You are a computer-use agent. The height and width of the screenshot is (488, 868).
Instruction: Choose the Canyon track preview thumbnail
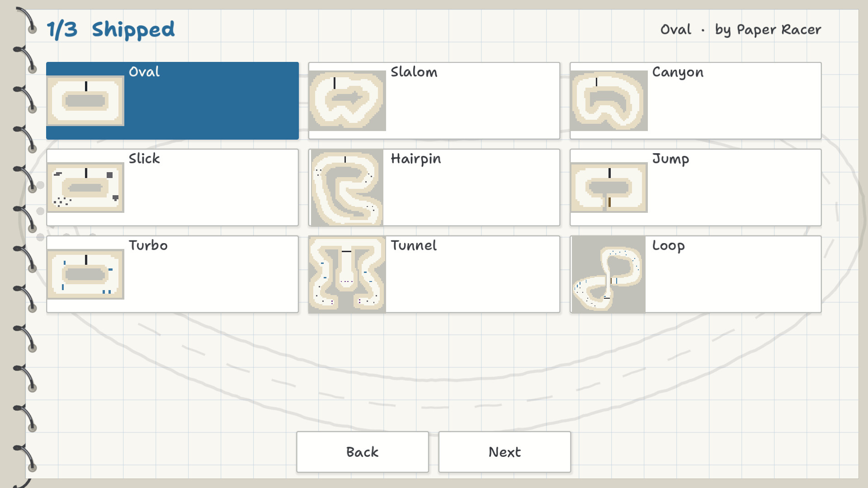click(609, 101)
